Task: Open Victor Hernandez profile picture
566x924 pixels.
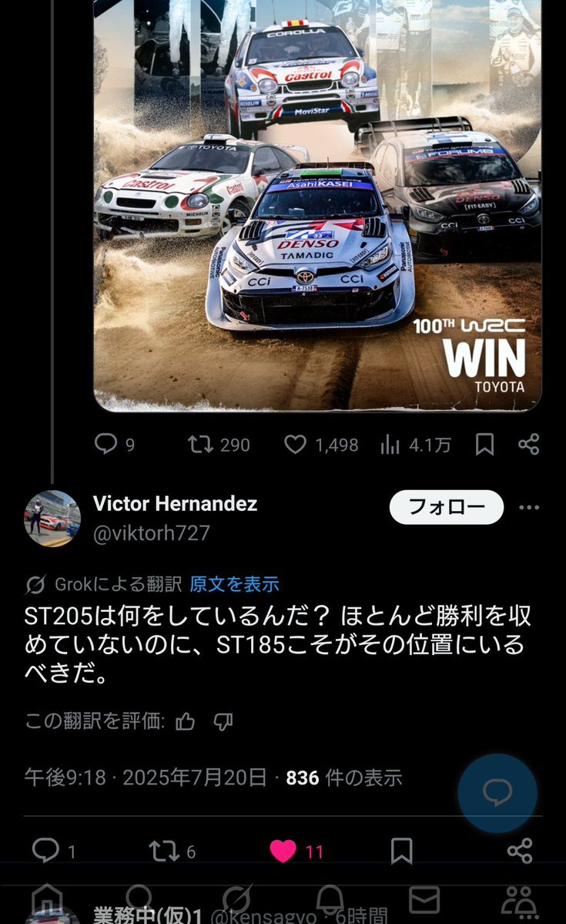Action: (x=52, y=519)
